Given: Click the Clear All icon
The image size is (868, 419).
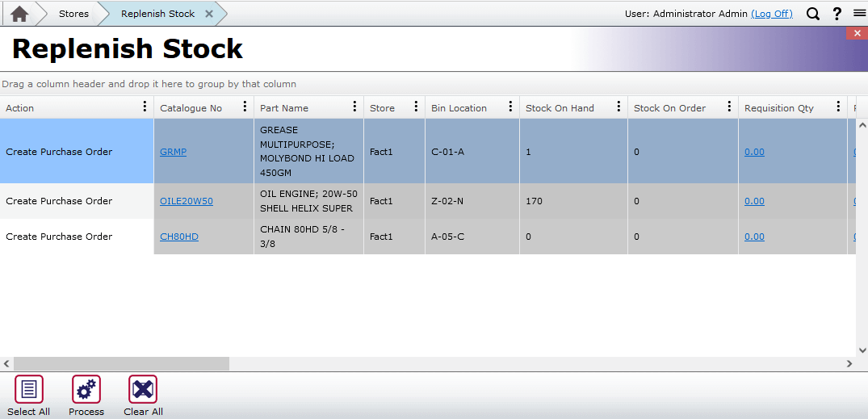Looking at the screenshot, I should coord(143,390).
